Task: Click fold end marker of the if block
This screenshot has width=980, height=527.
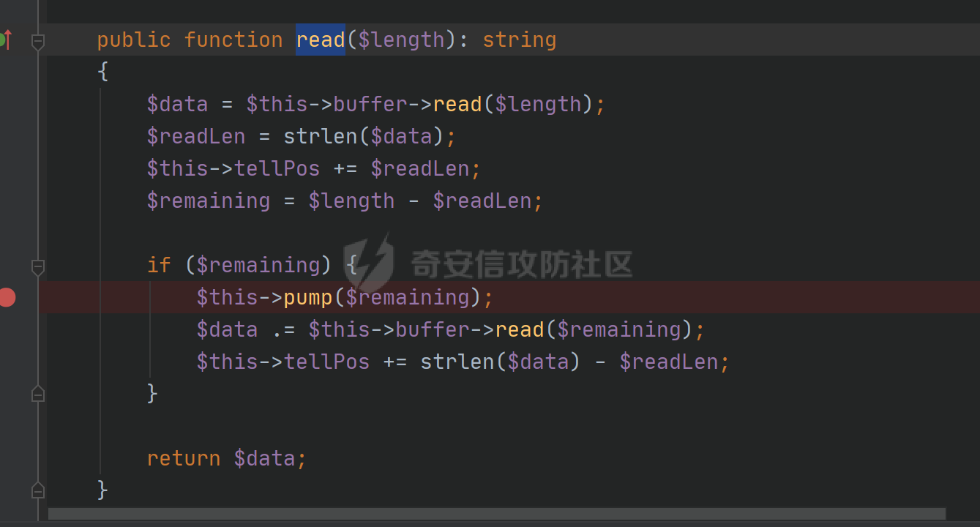Action: point(38,395)
